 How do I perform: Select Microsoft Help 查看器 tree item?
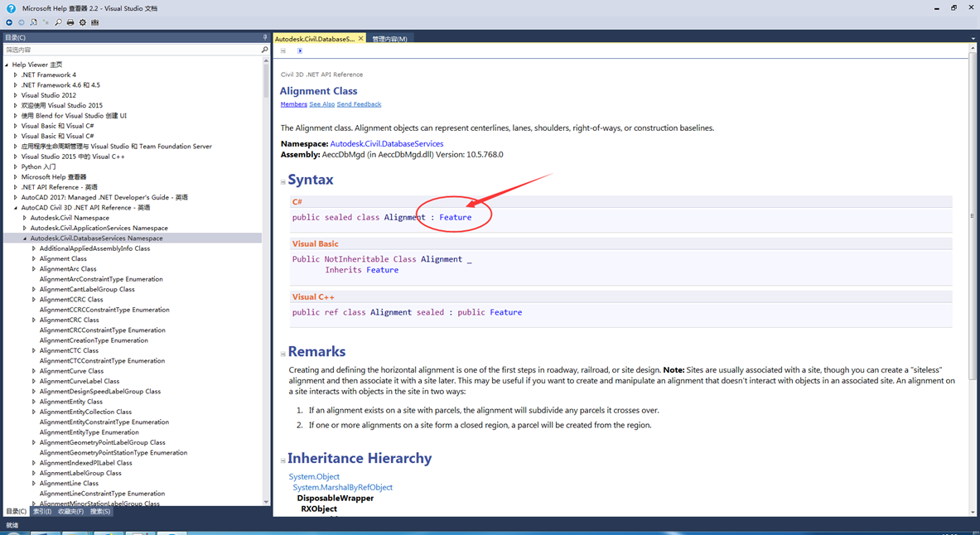click(54, 177)
